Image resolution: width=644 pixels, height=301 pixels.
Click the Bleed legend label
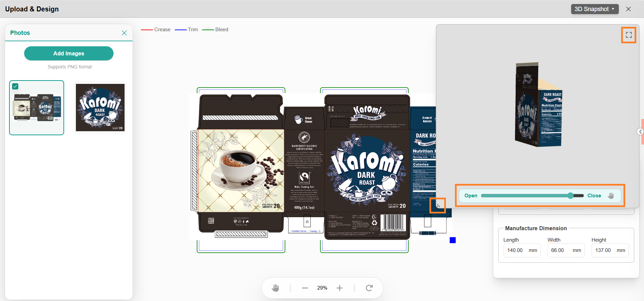[222, 30]
